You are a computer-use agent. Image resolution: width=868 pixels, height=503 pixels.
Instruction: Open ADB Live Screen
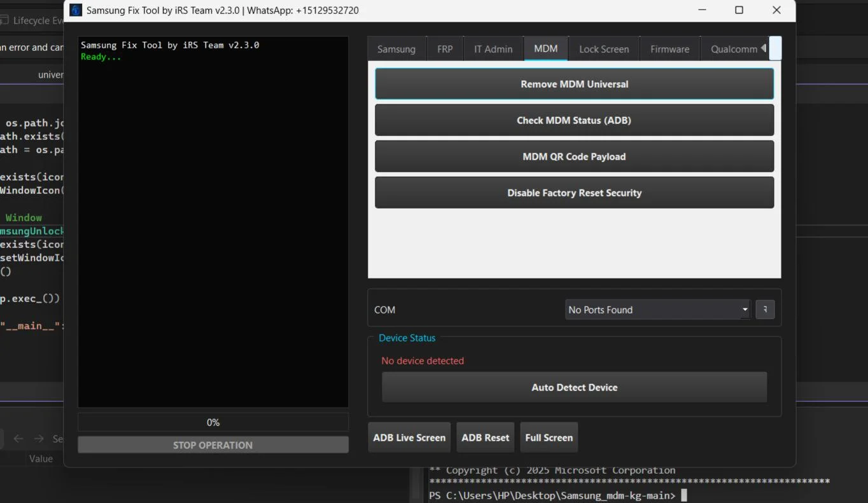(x=409, y=438)
